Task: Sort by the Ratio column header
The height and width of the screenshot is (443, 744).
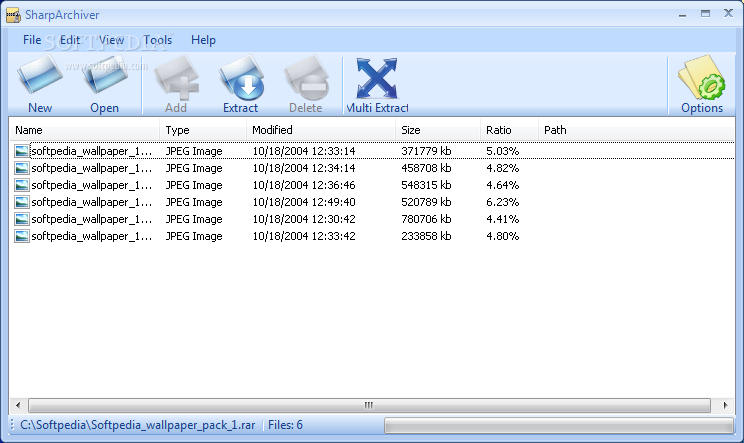Action: tap(510, 130)
